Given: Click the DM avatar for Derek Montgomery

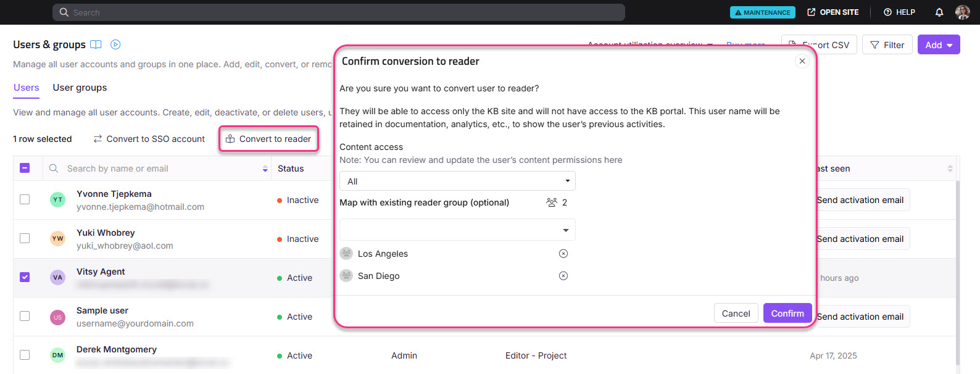Looking at the screenshot, I should tap(57, 355).
